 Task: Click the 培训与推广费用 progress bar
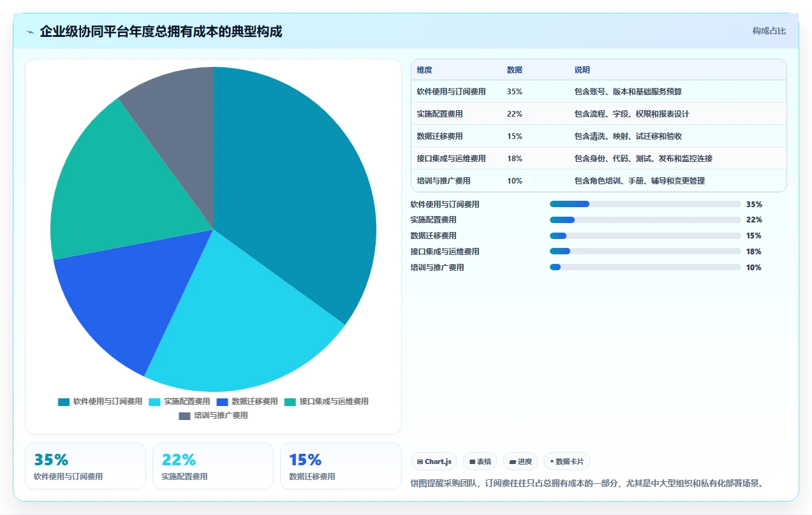point(646,267)
